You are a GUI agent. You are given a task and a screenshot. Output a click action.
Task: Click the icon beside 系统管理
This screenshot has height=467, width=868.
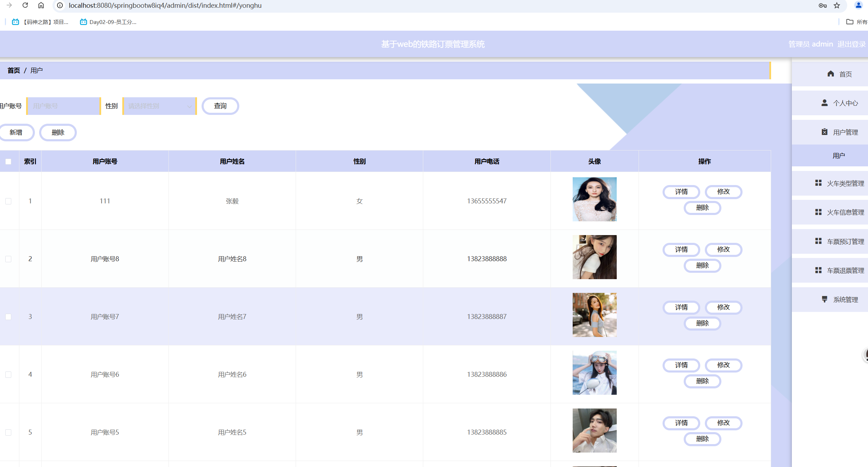tap(824, 299)
